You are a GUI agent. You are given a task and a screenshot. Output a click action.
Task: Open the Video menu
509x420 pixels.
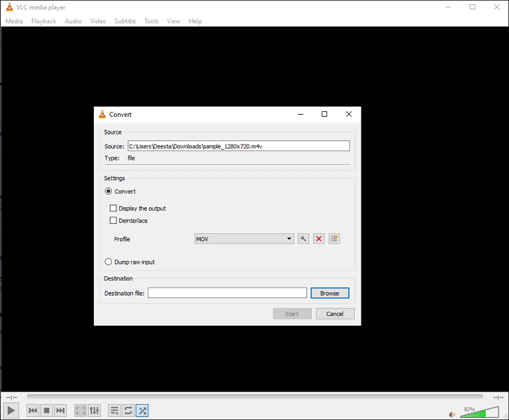click(x=98, y=21)
